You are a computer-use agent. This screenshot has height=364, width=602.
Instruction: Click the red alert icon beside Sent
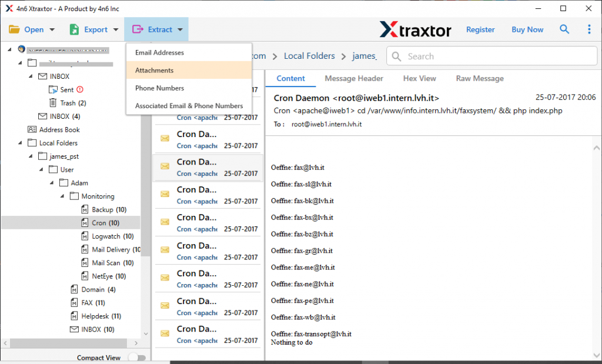pos(79,89)
